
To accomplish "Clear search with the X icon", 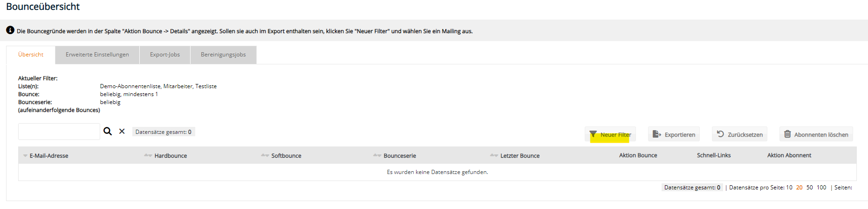I will 122,132.
